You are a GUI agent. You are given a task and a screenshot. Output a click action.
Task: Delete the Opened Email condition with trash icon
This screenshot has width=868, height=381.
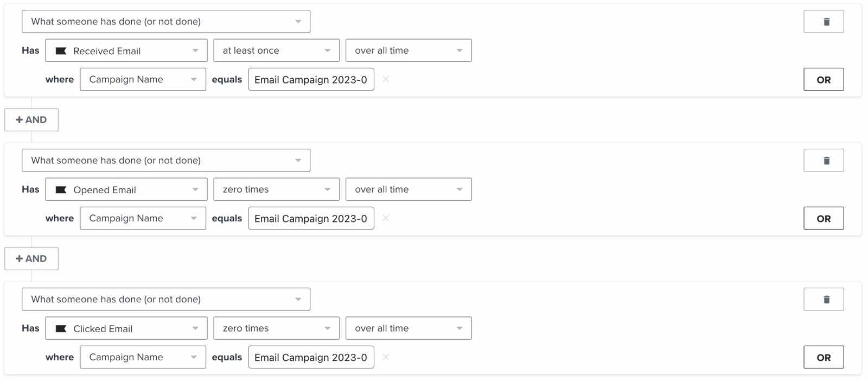pyautogui.click(x=824, y=161)
